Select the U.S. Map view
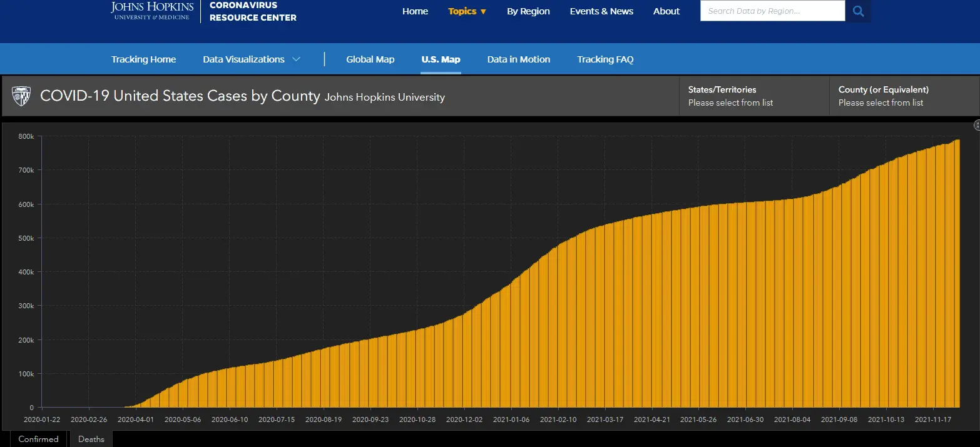The height and width of the screenshot is (447, 980). pyautogui.click(x=441, y=59)
